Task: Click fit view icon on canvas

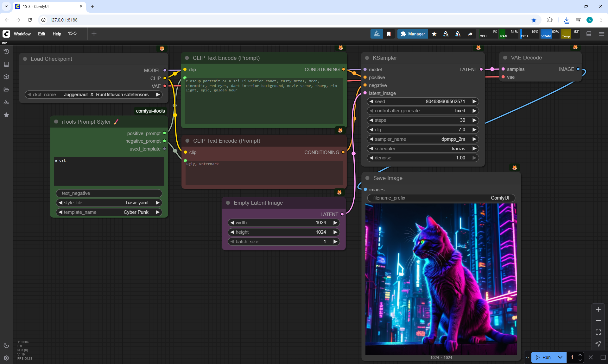Action: point(598,332)
